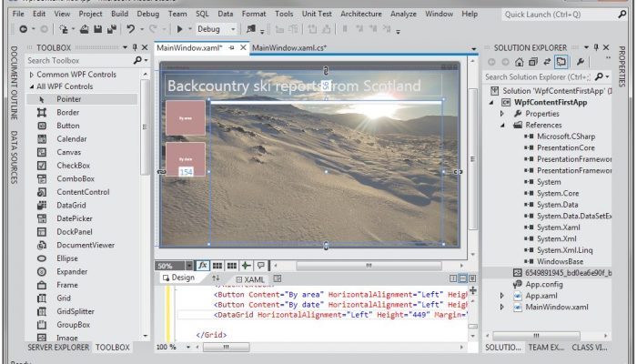637x364 pixels.
Task: Click Navigate Backward toolbar icon
Action: coord(23,29)
